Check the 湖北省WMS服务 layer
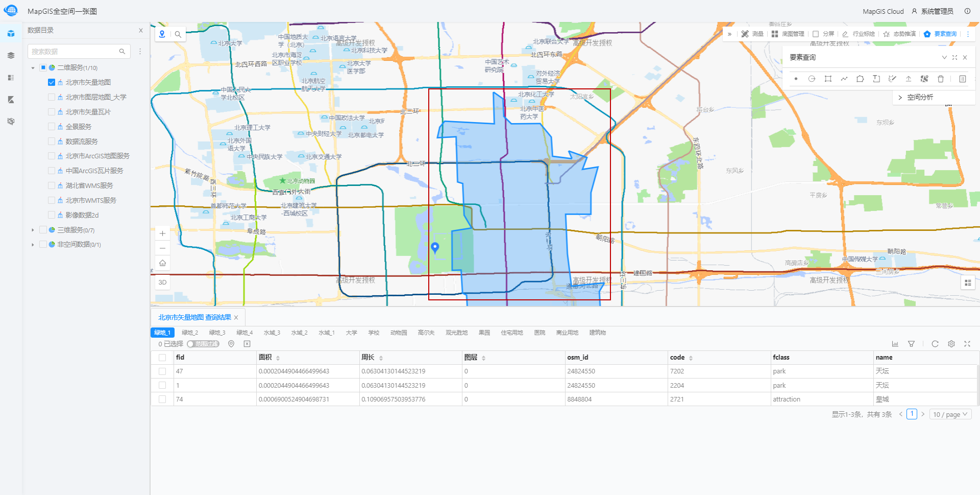The image size is (980, 495). tap(52, 185)
